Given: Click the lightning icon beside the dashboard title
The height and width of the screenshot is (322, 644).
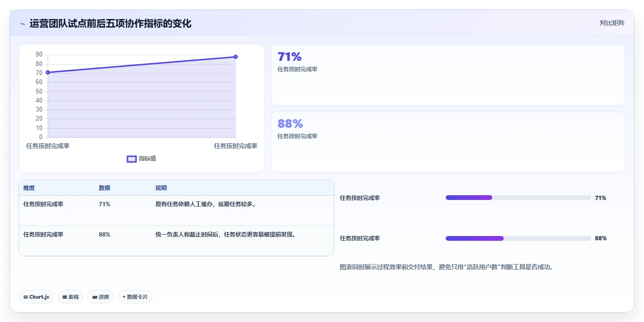Looking at the screenshot, I should point(22,24).
